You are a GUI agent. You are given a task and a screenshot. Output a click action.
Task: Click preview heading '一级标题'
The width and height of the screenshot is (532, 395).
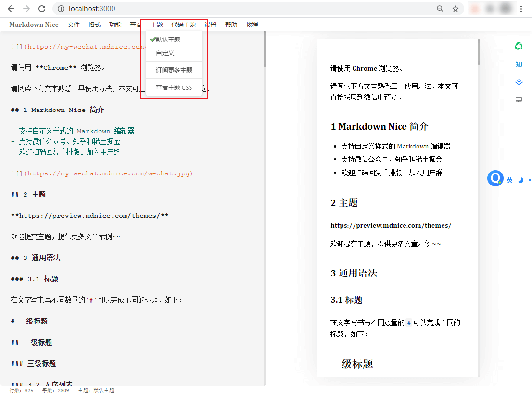pyautogui.click(x=352, y=364)
